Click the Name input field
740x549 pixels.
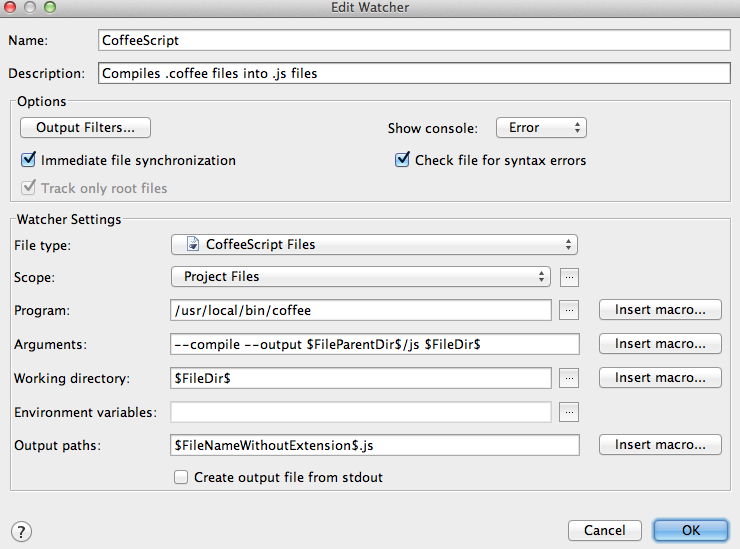[x=414, y=40]
